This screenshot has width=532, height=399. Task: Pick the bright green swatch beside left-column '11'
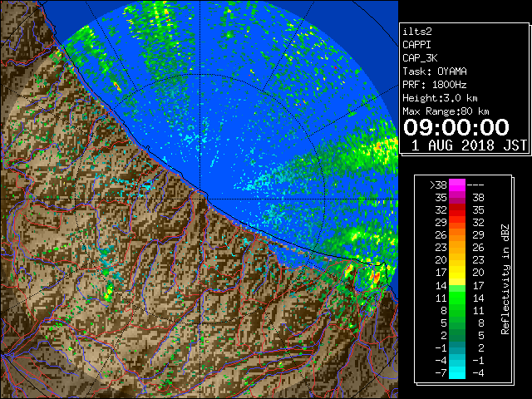point(457,298)
